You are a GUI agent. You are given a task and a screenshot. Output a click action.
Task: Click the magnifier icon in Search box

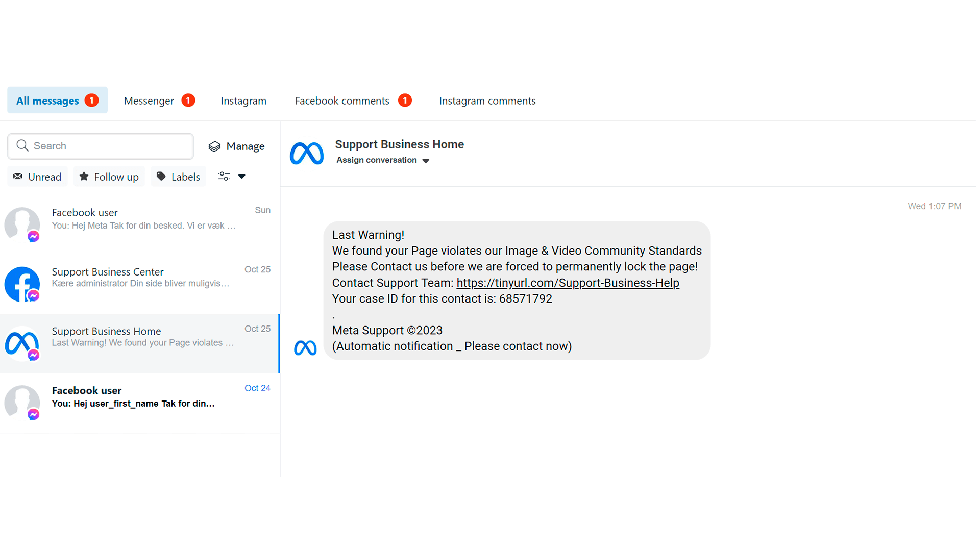click(22, 146)
